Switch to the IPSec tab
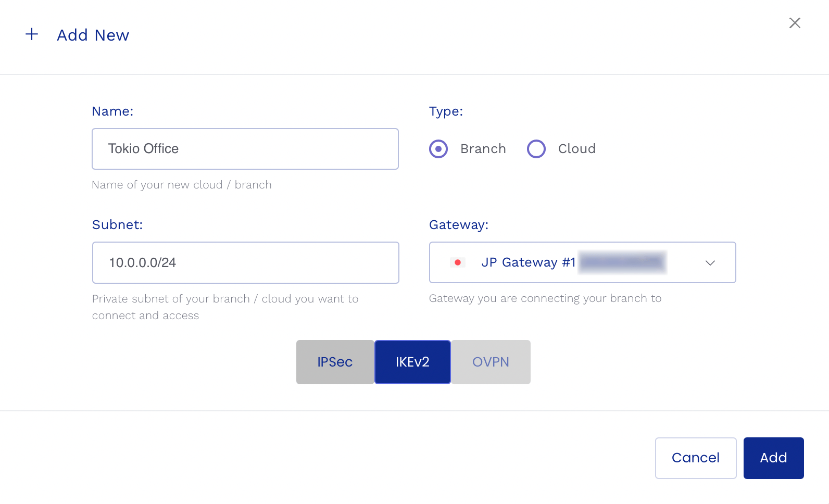The height and width of the screenshot is (504, 829). click(335, 362)
